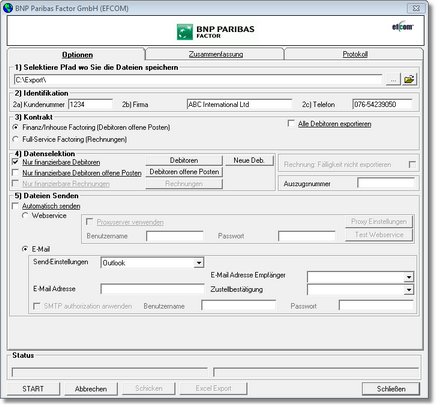Click the Schließen button

point(391,389)
